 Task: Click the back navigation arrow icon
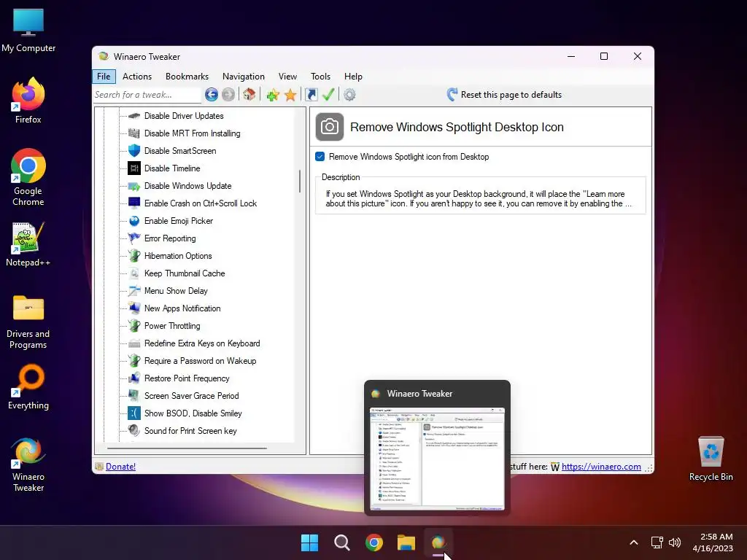click(212, 95)
